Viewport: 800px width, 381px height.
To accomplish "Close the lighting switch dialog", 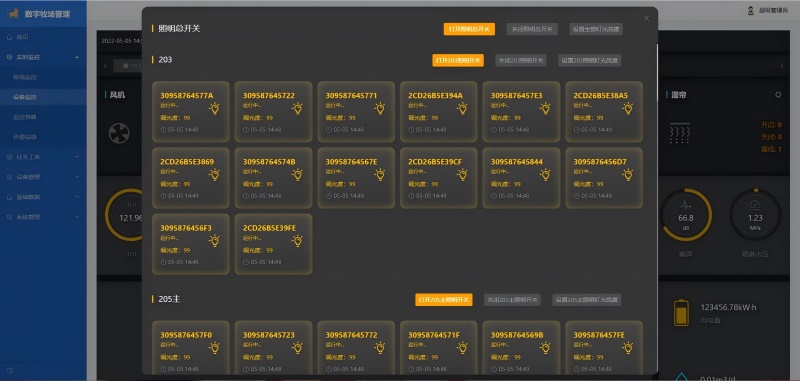I will pyautogui.click(x=646, y=18).
